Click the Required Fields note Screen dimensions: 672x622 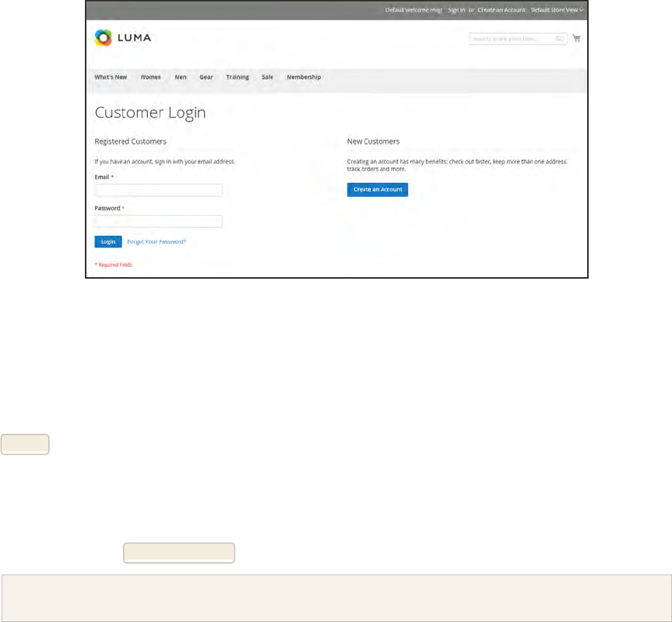point(114,265)
